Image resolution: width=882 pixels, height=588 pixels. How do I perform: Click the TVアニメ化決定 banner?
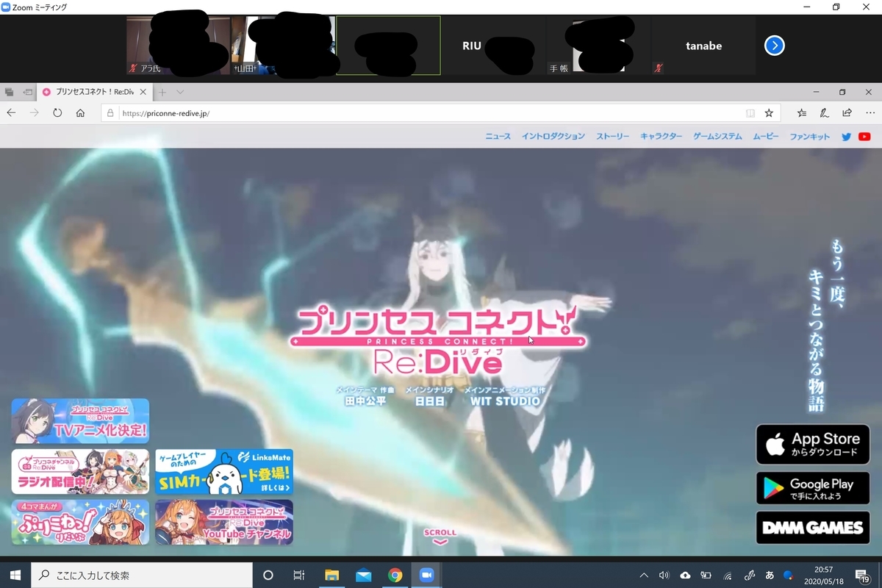point(80,421)
